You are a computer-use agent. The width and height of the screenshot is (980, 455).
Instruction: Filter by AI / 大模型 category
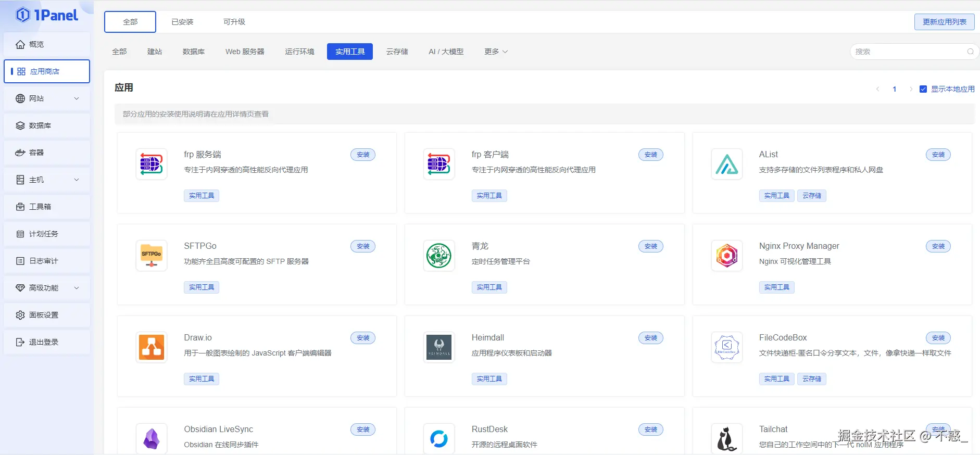(446, 52)
